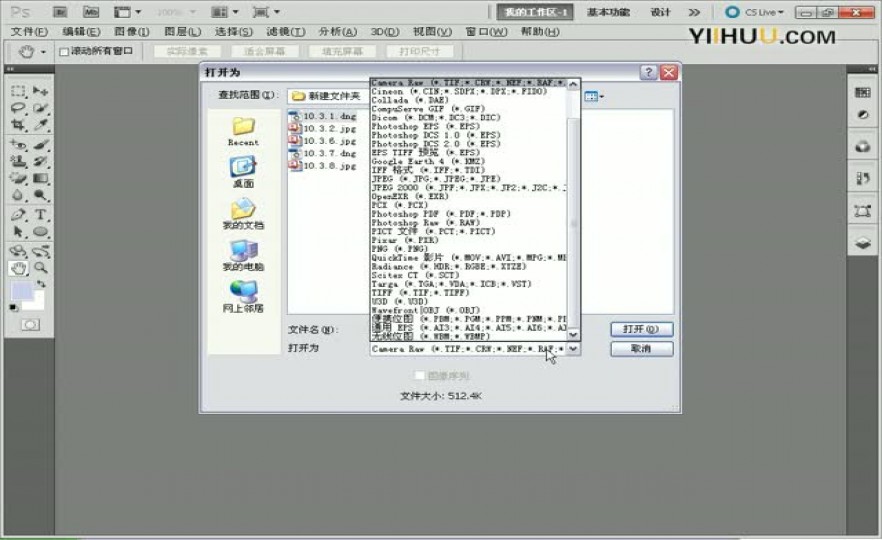Viewport: 882px width, 540px height.
Task: Toggle the 图像序列 checkbox in dialog
Action: 419,375
